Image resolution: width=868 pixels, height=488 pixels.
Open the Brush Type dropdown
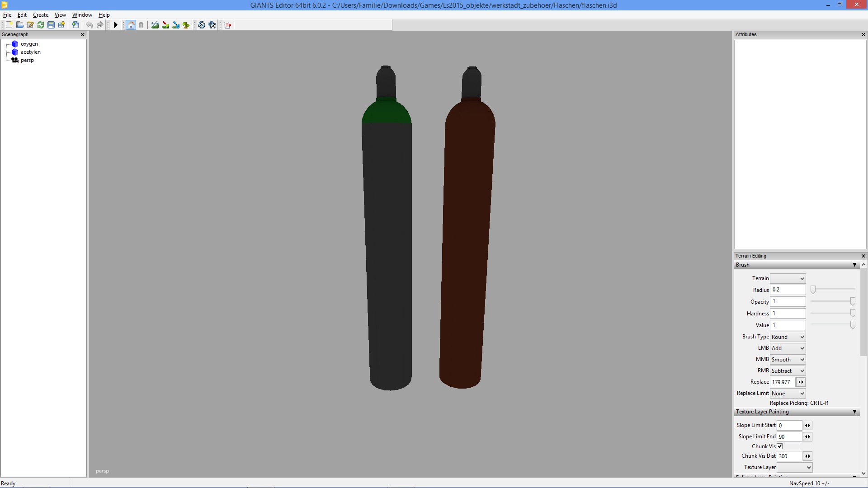click(788, 337)
